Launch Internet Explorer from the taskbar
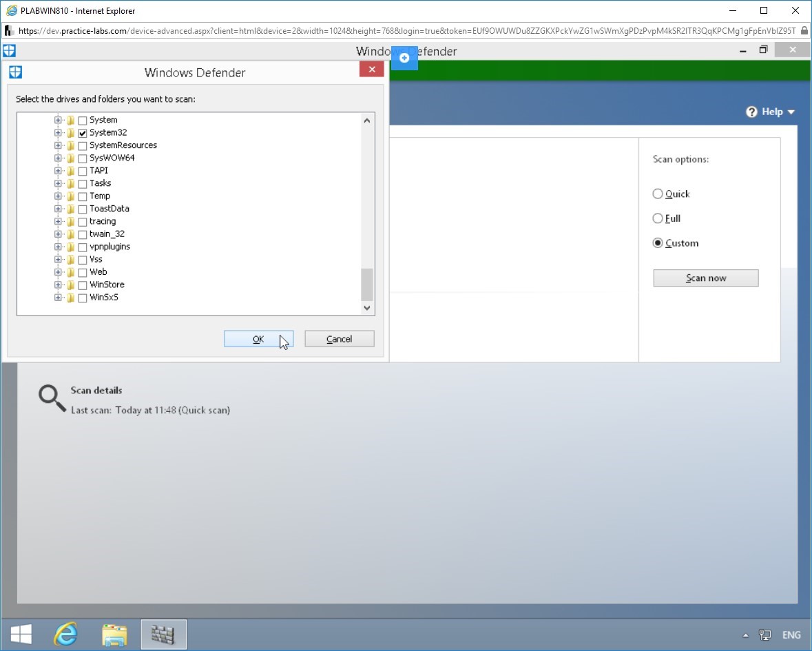812x651 pixels. [65, 634]
